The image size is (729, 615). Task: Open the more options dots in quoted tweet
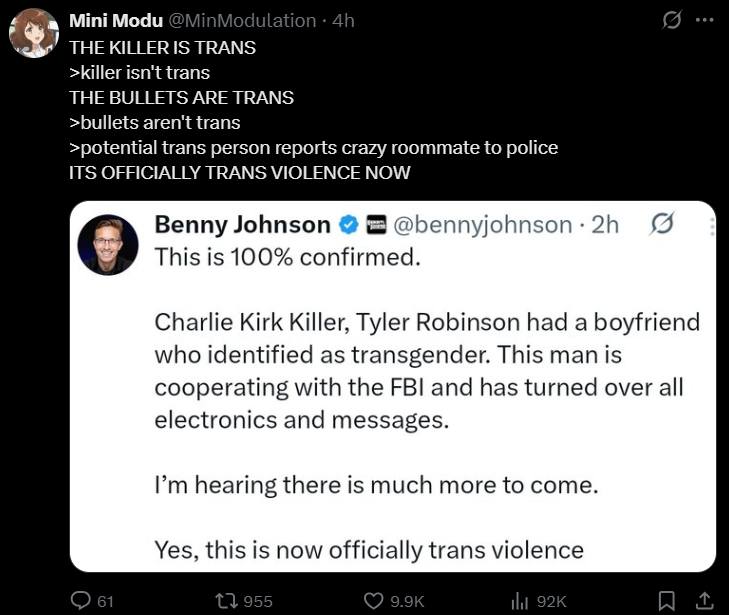coord(712,226)
